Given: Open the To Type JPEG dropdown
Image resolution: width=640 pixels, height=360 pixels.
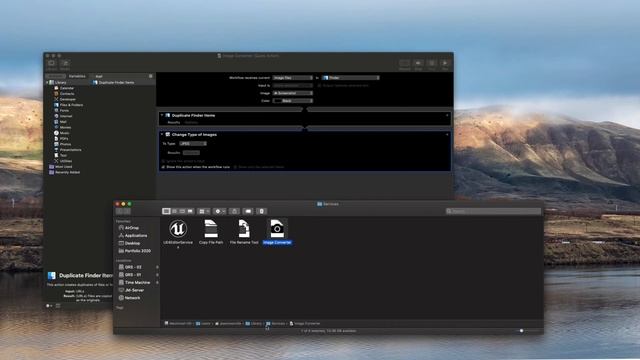Looking at the screenshot, I should point(193,144).
